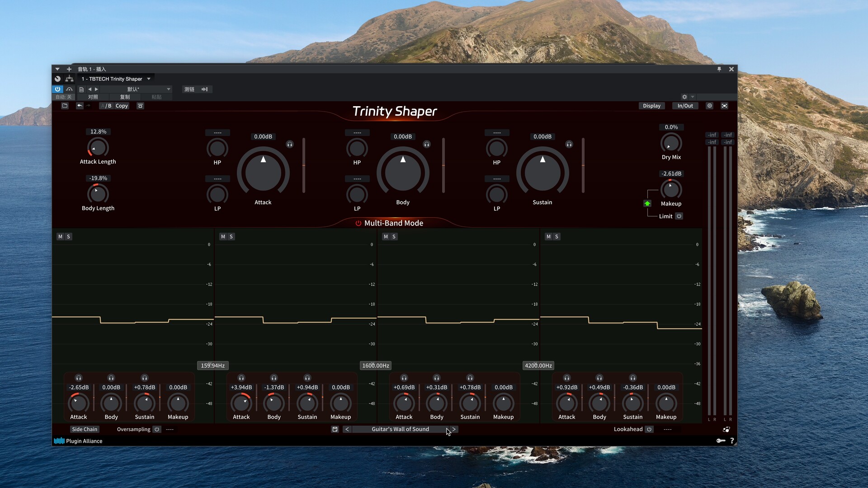Click the Attack Length knob
The width and height of the screenshot is (868, 488).
[x=98, y=147]
